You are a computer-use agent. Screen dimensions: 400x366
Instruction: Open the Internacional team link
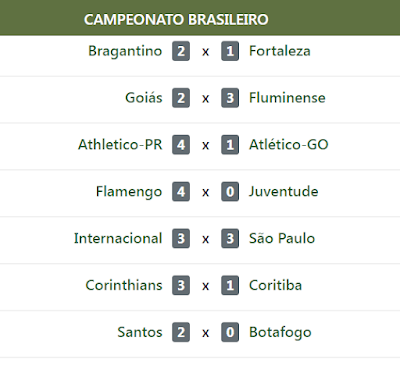(118, 239)
